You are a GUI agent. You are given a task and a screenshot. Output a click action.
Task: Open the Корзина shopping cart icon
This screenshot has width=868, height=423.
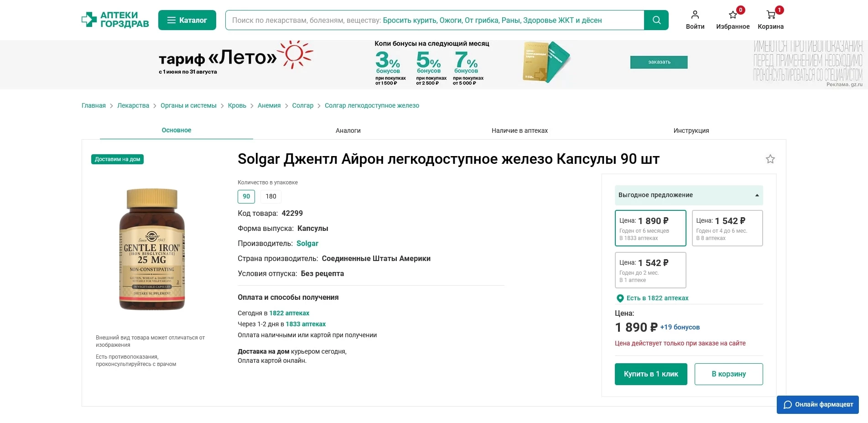tap(770, 15)
